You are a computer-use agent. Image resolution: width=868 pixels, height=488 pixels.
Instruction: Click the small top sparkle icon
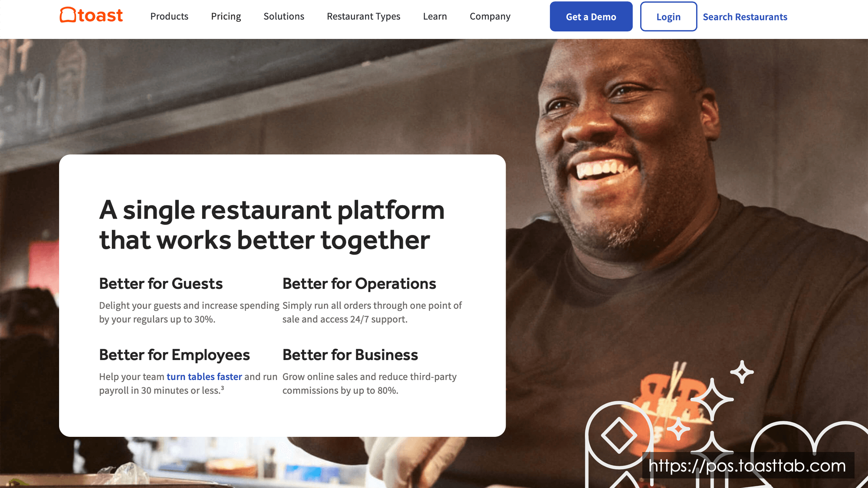pyautogui.click(x=742, y=372)
